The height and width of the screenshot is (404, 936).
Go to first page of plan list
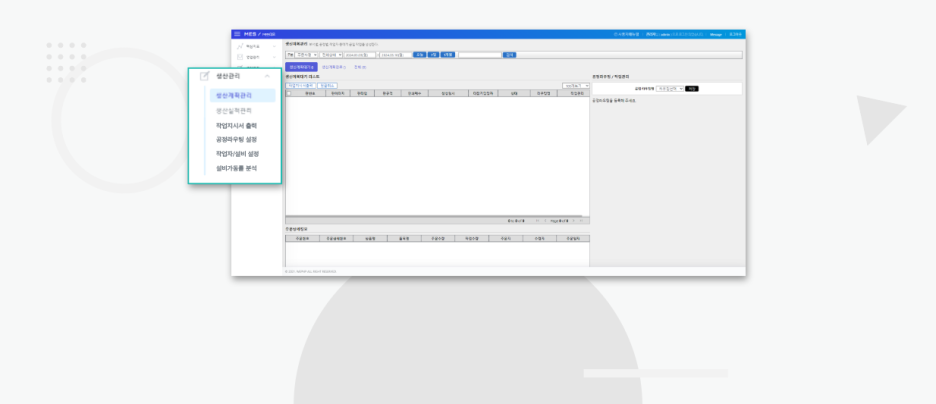(x=538, y=221)
